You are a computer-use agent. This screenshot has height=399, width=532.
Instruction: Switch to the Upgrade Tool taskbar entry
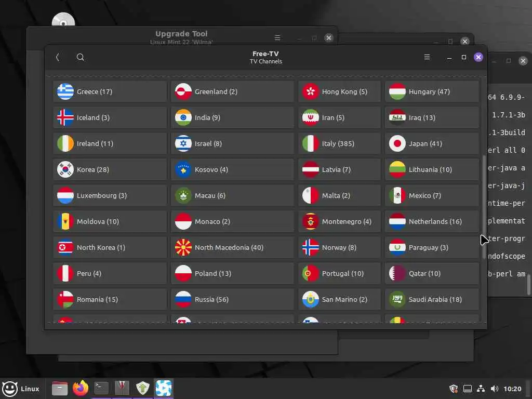142,389
